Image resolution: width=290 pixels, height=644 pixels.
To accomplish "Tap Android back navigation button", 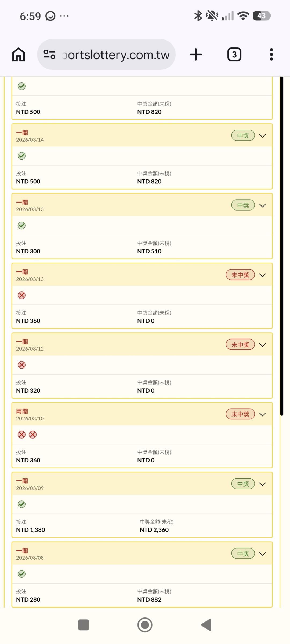I will (206, 625).
